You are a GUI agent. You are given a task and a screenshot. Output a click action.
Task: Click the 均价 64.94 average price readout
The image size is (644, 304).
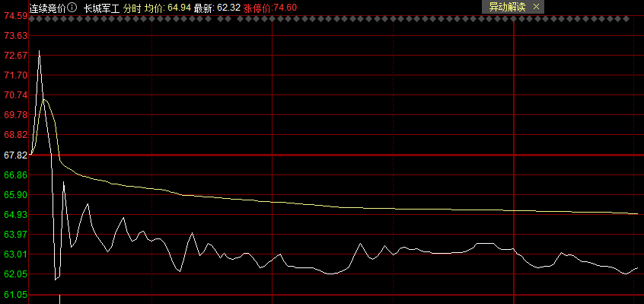coord(167,8)
